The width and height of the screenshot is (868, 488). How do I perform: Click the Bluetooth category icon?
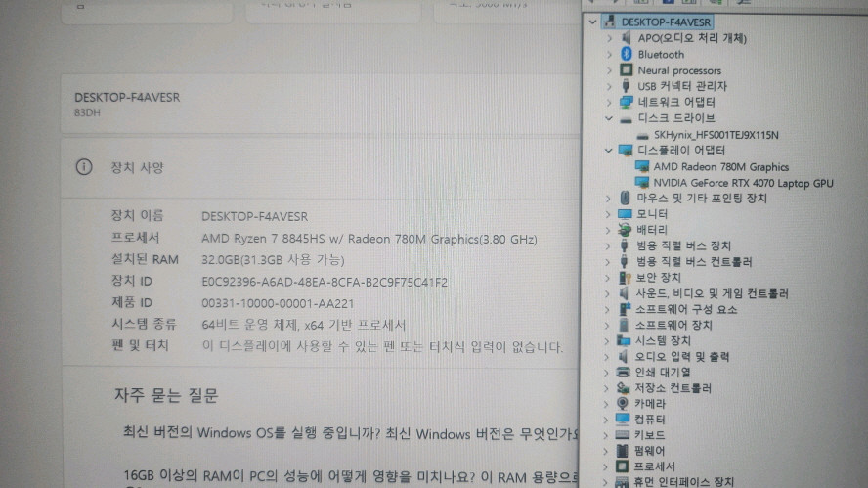[627, 54]
